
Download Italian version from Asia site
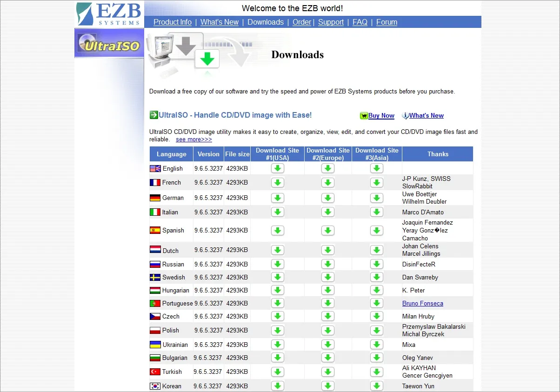(x=377, y=212)
